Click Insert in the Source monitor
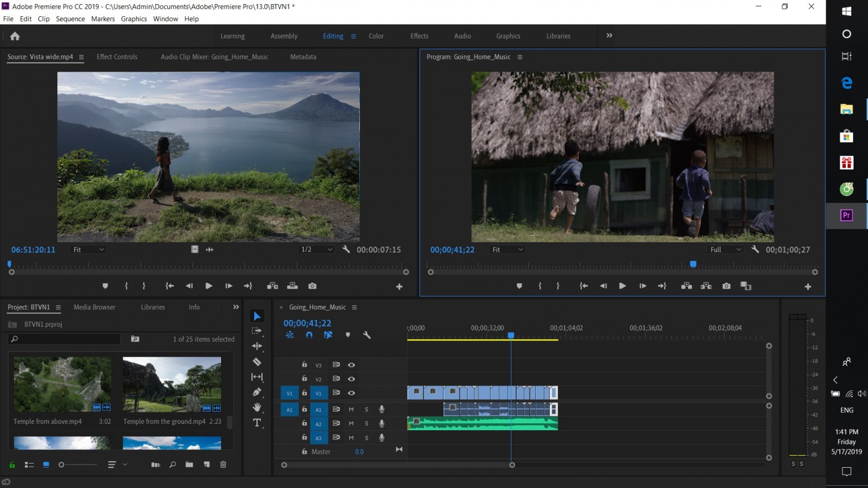The width and height of the screenshot is (868, 488). click(273, 286)
